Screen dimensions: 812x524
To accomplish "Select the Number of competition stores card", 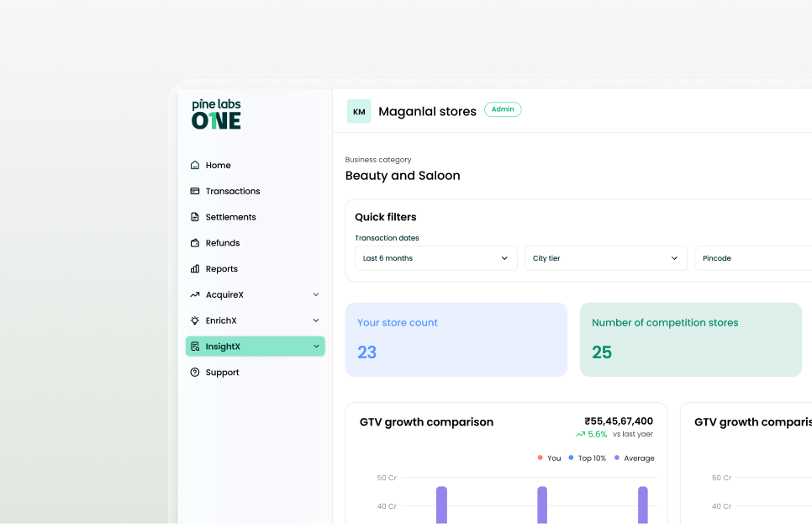I will coord(691,340).
